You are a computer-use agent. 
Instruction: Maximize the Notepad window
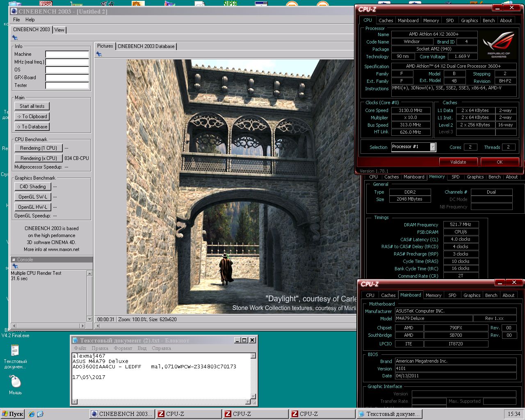click(244, 340)
